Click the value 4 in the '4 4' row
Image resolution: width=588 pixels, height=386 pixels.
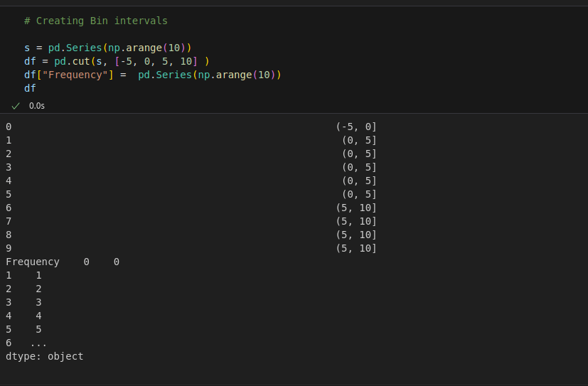pos(38,316)
